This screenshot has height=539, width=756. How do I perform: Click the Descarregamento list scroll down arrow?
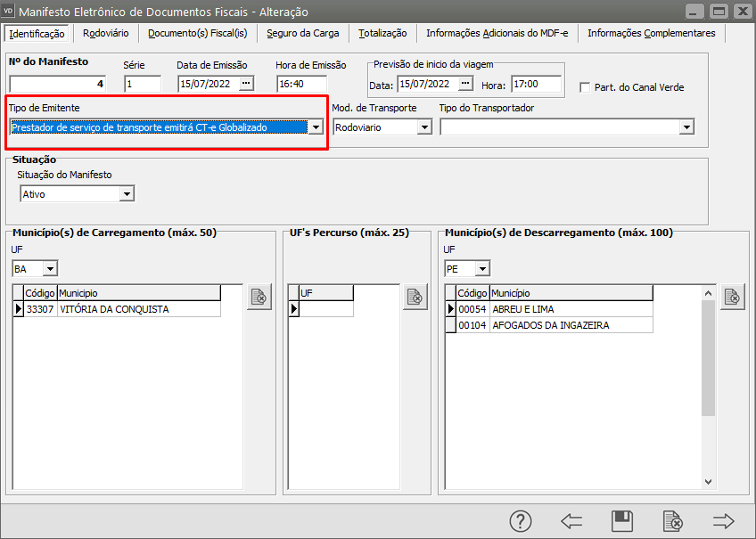[x=709, y=481]
